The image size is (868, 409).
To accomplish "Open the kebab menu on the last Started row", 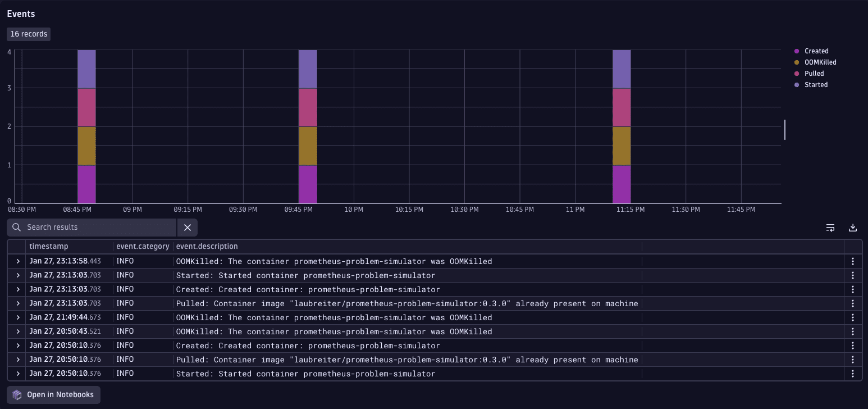I will [853, 373].
